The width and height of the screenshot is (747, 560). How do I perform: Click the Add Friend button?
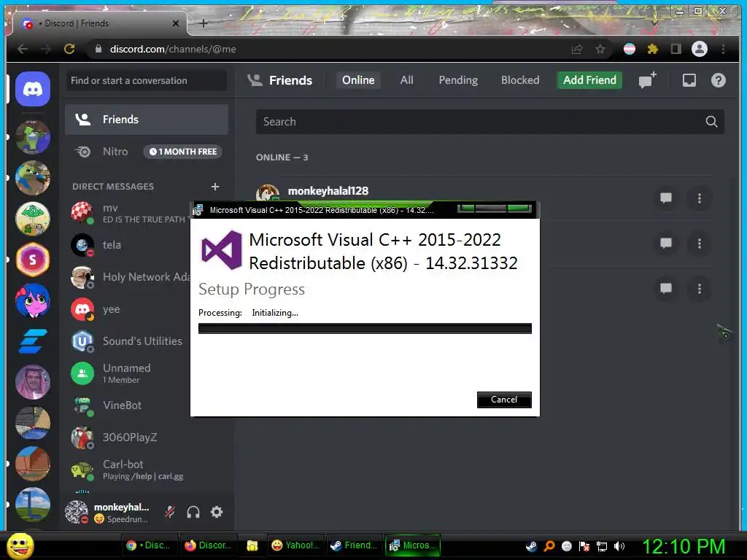[589, 80]
